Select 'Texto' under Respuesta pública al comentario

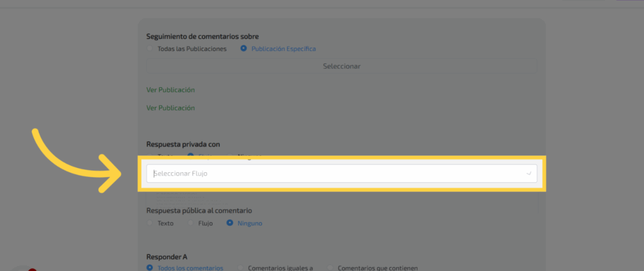[150, 223]
